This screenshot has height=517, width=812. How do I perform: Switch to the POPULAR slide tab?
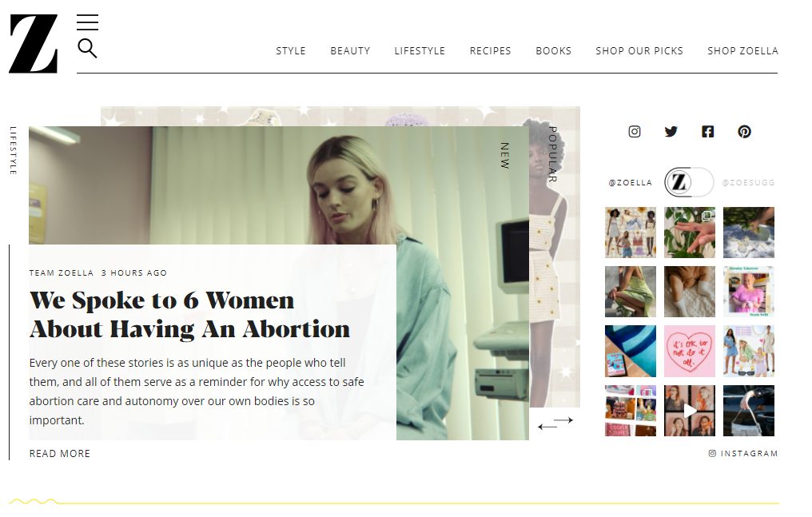coord(552,154)
